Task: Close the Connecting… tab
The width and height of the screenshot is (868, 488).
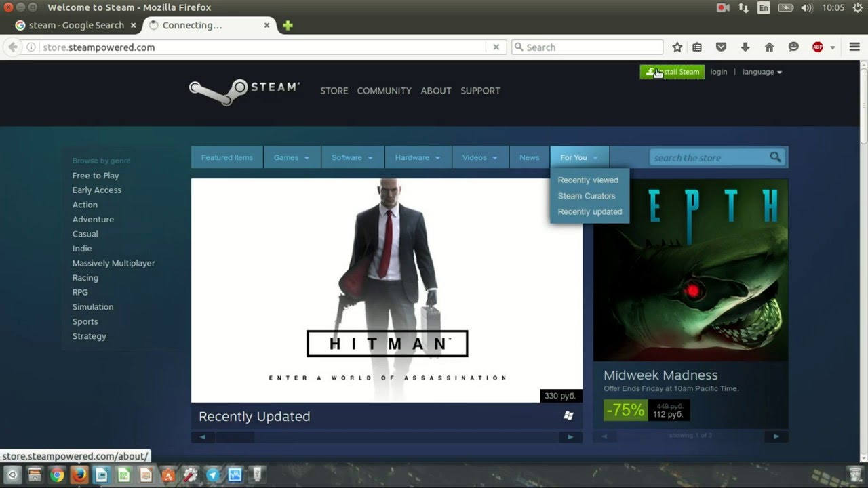Action: [x=267, y=26]
